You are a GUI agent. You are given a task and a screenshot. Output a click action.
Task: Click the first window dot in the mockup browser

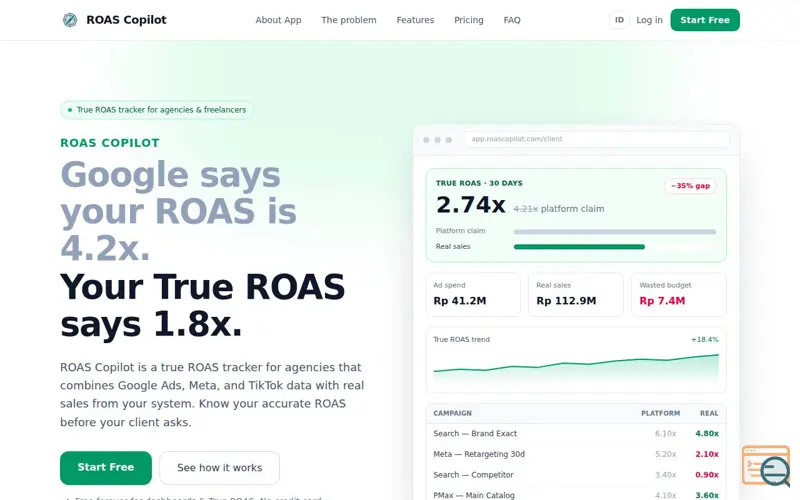(x=426, y=140)
